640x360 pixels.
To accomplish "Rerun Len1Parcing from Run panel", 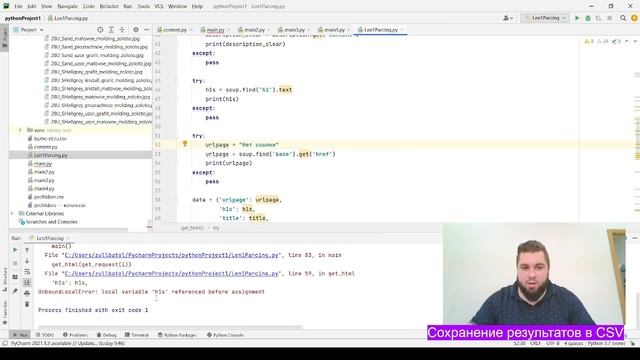I will tap(15, 249).
